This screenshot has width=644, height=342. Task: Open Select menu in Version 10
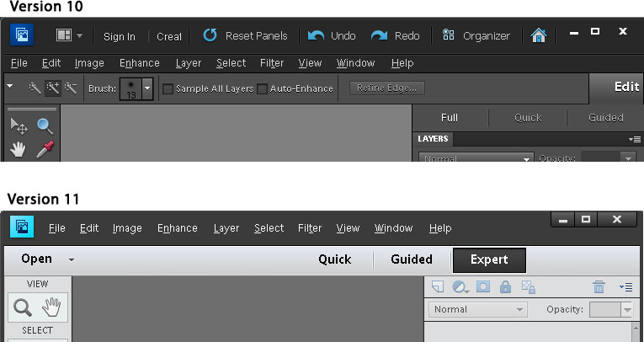click(231, 63)
